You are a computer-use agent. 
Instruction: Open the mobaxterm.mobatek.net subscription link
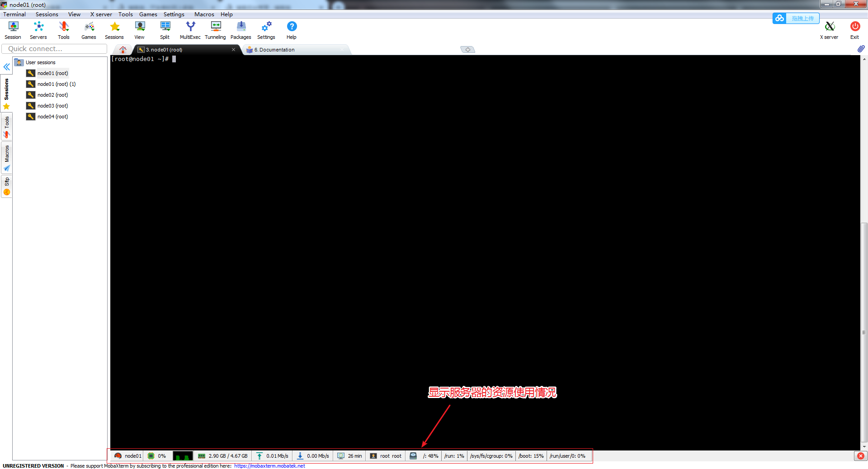coord(269,465)
